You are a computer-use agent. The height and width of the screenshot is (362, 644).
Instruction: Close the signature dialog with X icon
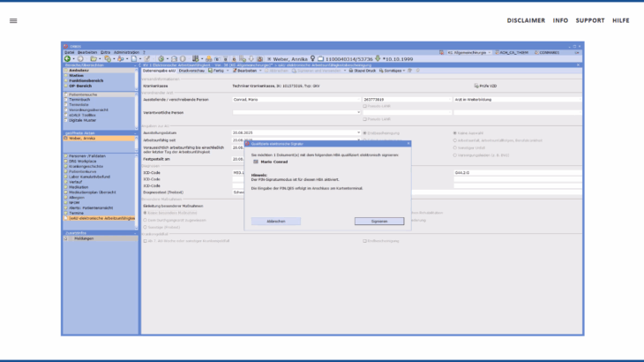point(408,142)
